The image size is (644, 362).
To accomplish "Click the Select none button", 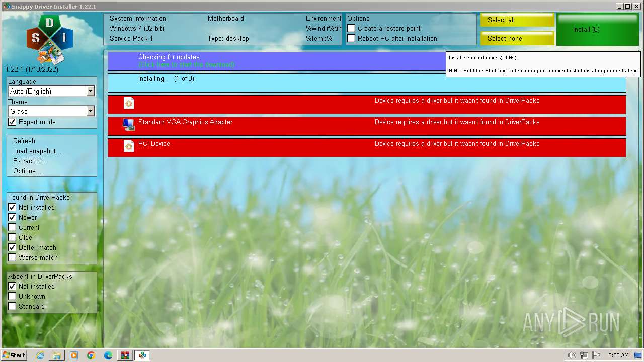I will (x=517, y=39).
